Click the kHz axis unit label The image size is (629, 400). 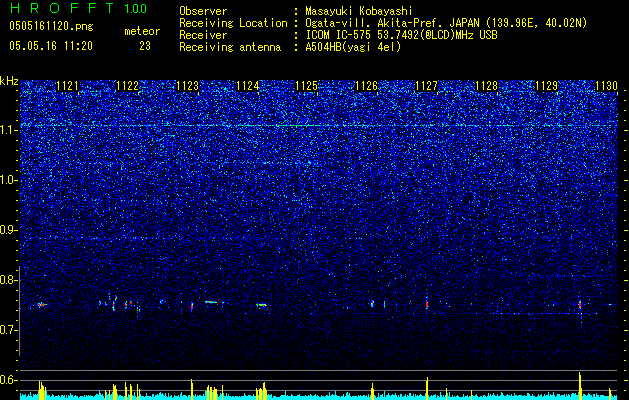9,82
